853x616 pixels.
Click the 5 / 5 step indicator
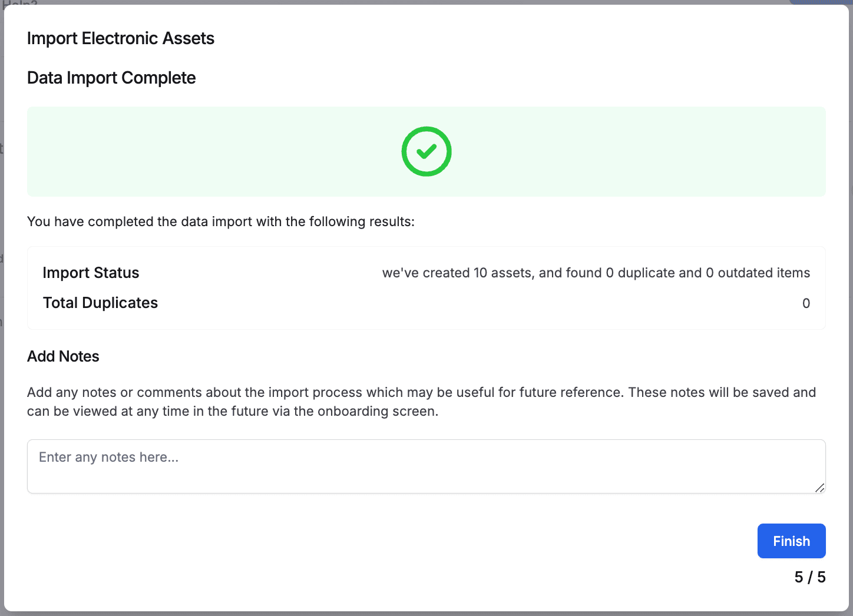click(x=809, y=577)
